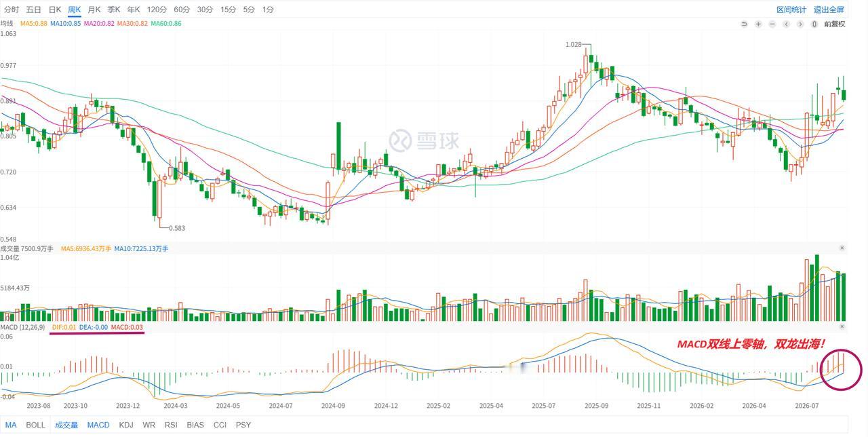Click the vertical bar icon beside 前复权

coord(814,24)
